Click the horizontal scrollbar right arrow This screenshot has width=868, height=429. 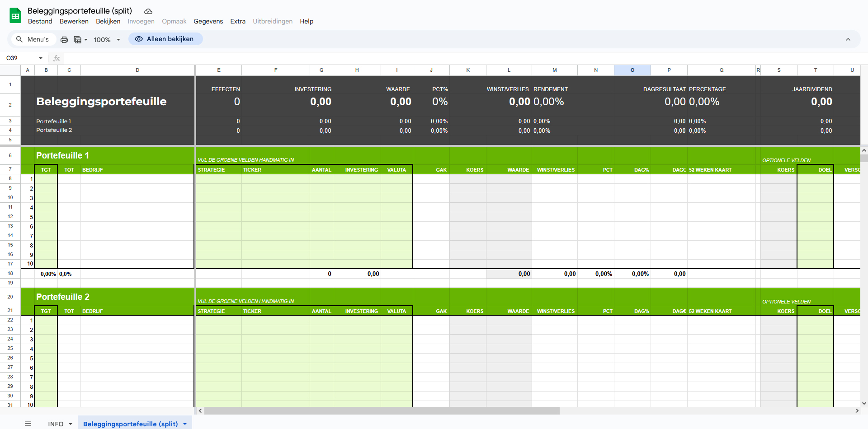click(x=857, y=410)
